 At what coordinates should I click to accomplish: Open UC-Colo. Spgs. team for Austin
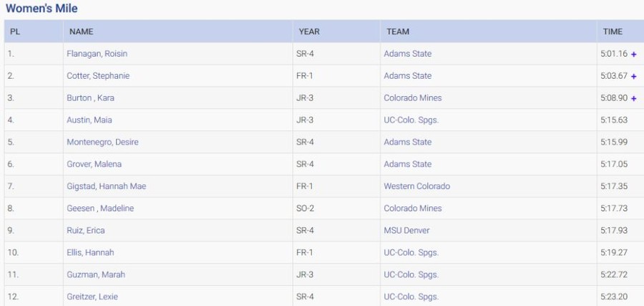click(x=411, y=120)
